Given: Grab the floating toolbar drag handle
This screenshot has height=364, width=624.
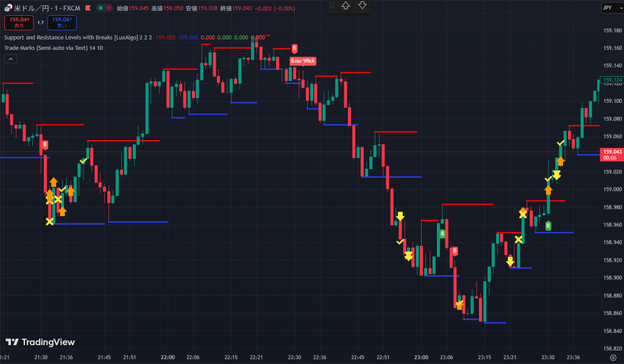Looking at the screenshot, I should 332,5.
